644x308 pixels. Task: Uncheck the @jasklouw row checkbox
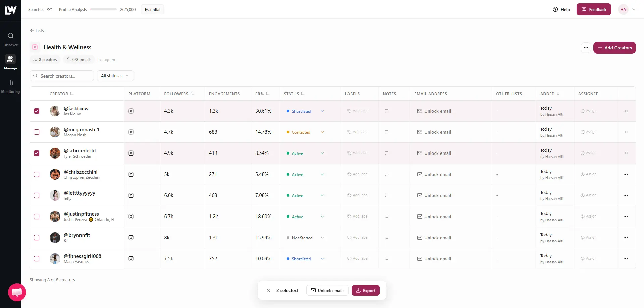click(x=37, y=111)
